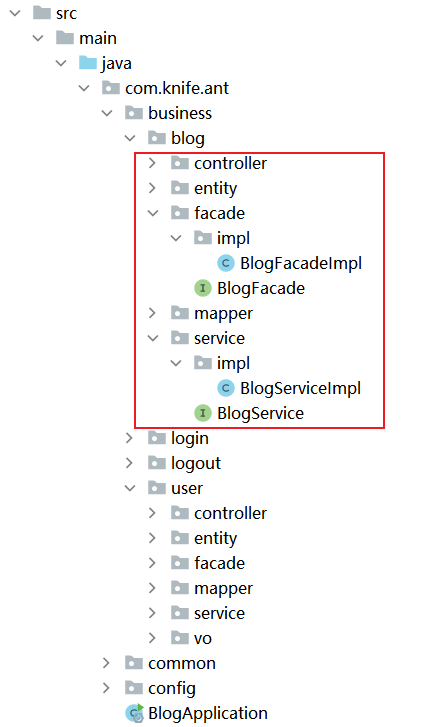Click the vo package folder icon
This screenshot has height=727, width=437.
click(180, 638)
